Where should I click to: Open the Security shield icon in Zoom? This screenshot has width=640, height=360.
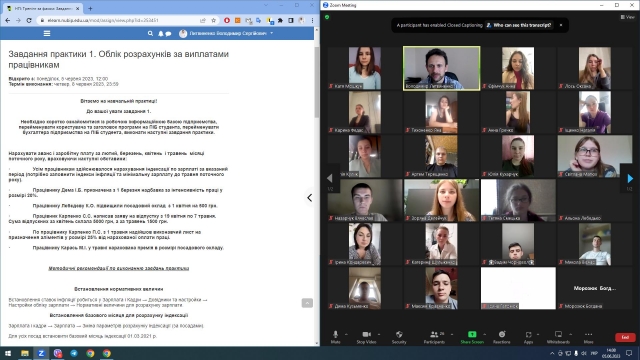point(399,337)
